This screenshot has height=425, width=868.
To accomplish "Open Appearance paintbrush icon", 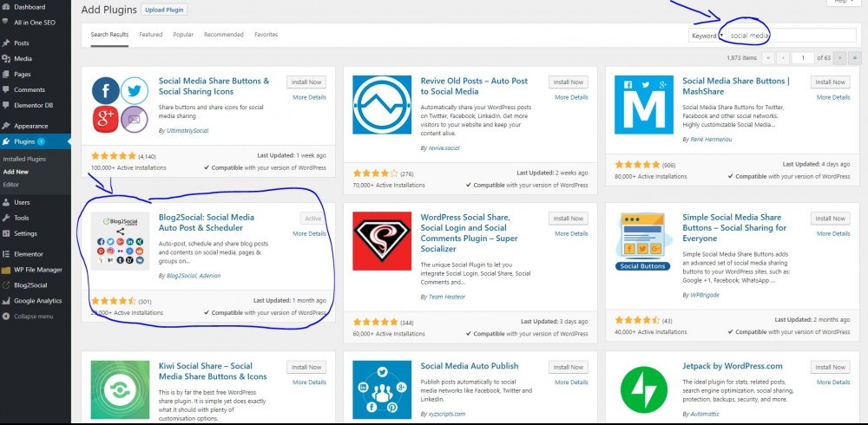I will point(5,126).
